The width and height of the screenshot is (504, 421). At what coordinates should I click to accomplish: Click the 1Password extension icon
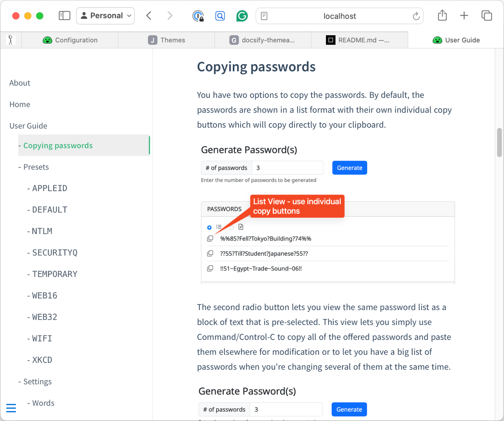click(198, 16)
